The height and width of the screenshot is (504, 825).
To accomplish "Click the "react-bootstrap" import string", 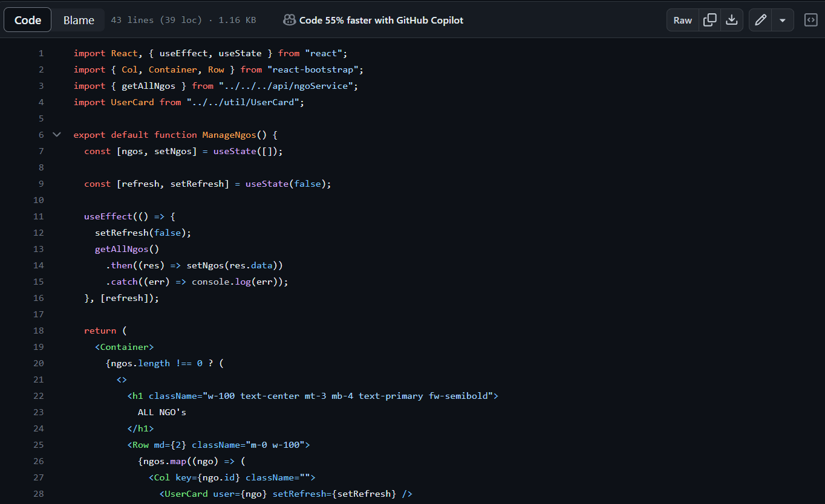I will point(312,69).
